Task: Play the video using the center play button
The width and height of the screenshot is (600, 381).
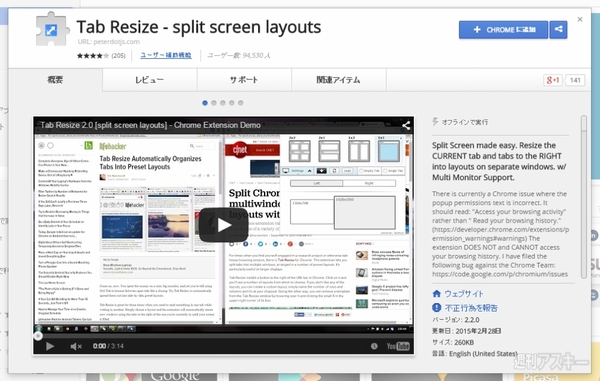Action: click(x=223, y=225)
